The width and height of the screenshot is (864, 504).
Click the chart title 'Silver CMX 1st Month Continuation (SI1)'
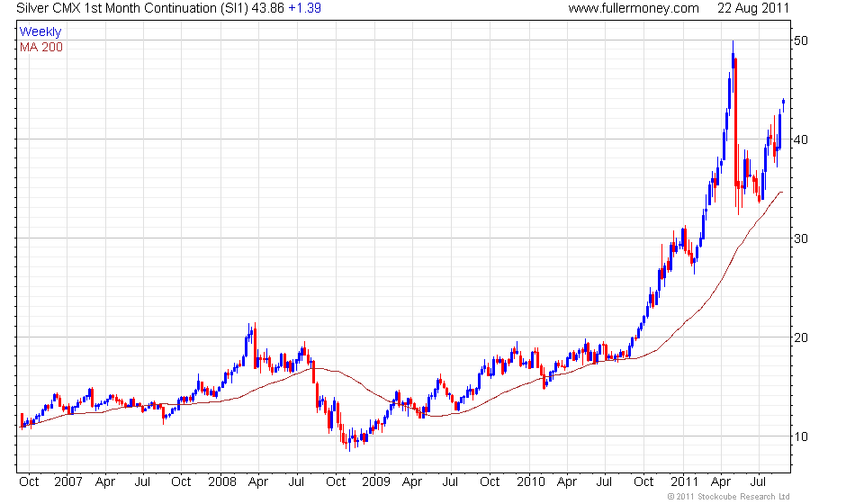pos(132,8)
